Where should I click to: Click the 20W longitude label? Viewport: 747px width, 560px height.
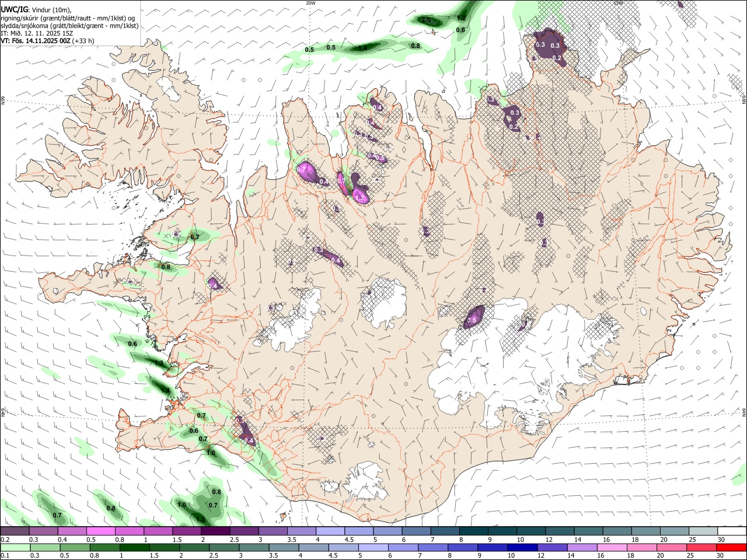click(310, 3)
